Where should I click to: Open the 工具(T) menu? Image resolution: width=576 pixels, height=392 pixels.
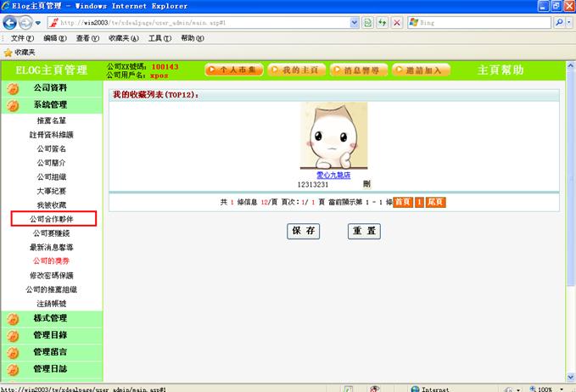tap(159, 38)
